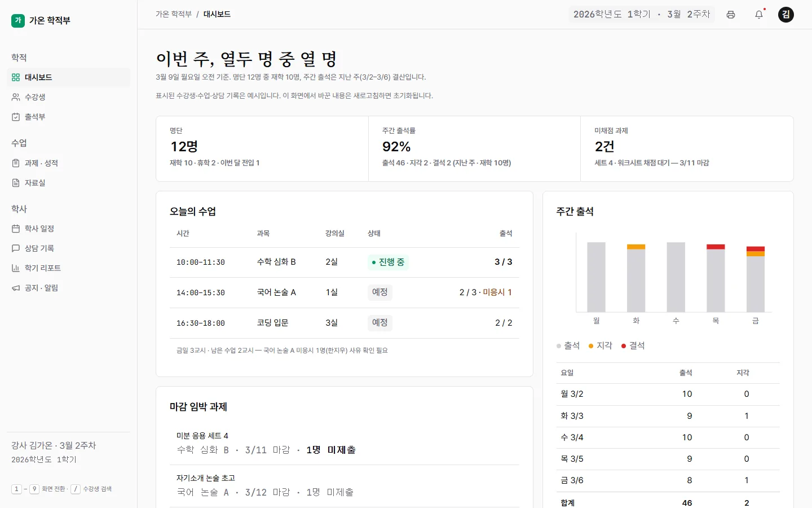Open 대시보드 grid icon in sidebar

click(16, 77)
